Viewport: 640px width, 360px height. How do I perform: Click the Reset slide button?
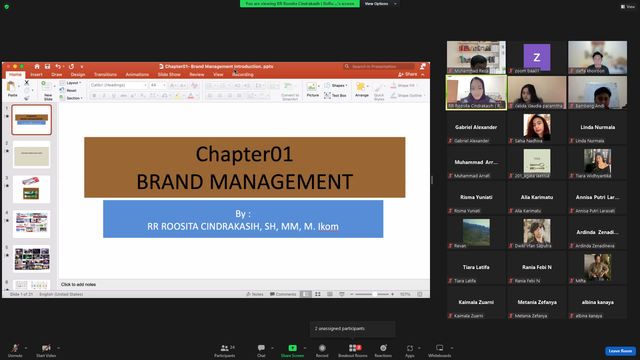click(x=69, y=90)
